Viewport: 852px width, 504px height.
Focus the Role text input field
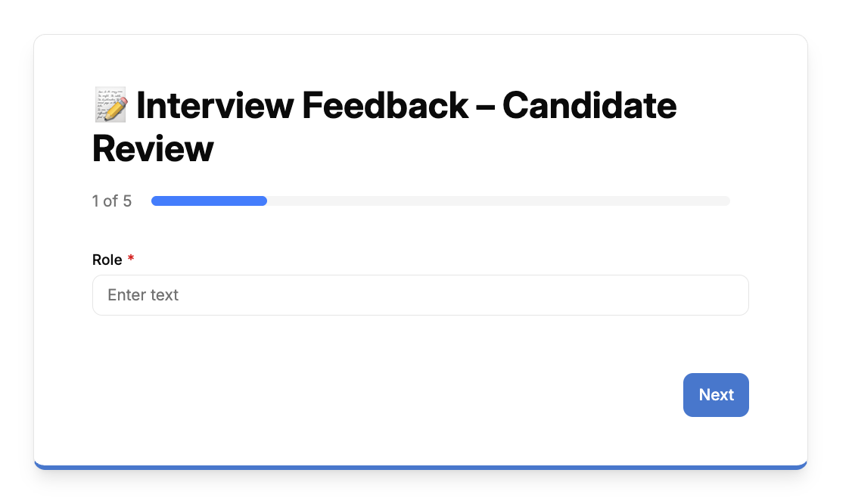421,295
